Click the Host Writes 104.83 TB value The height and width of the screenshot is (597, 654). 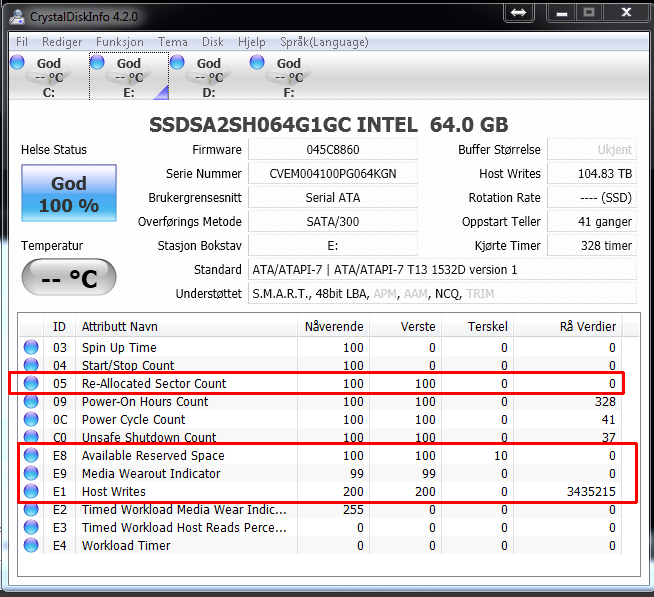[592, 174]
